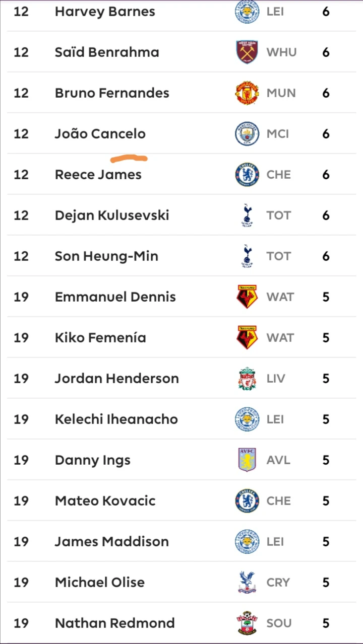Click Leicester badge in Harvey Barnes row

pyautogui.click(x=247, y=12)
